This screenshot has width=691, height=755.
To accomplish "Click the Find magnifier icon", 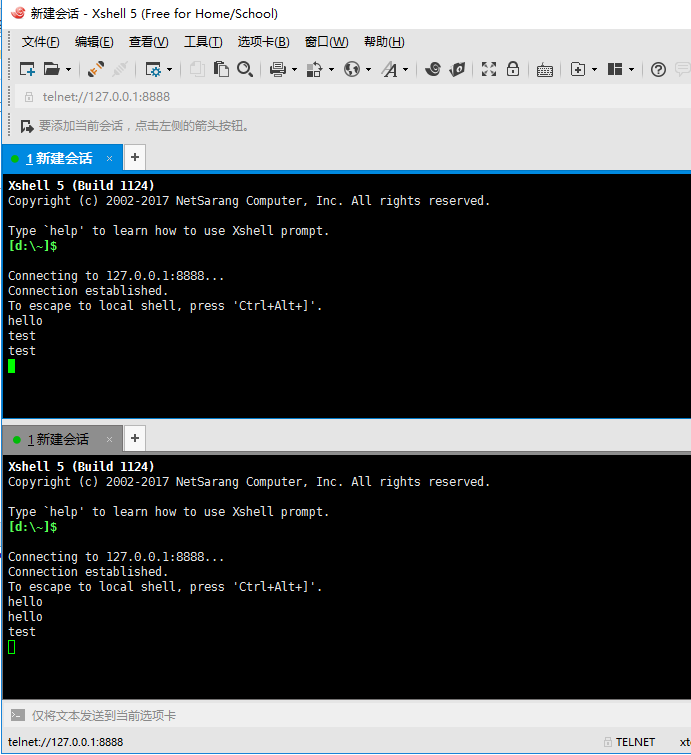I will (245, 69).
